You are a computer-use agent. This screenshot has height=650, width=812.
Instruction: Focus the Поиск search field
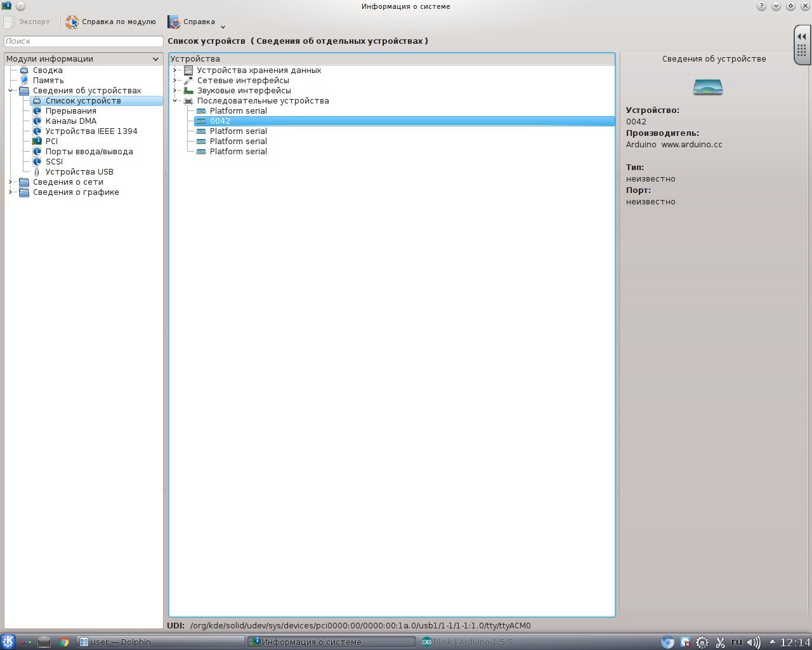point(84,41)
